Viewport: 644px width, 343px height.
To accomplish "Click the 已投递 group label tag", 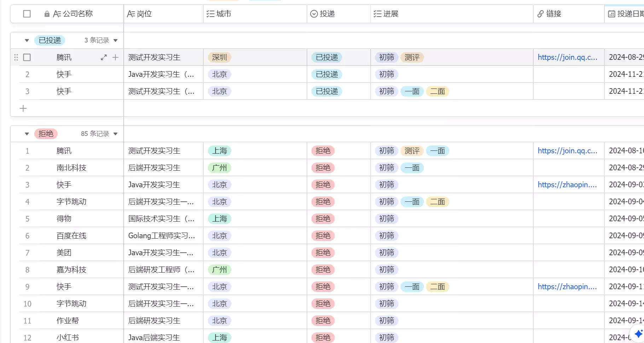I will pyautogui.click(x=50, y=40).
